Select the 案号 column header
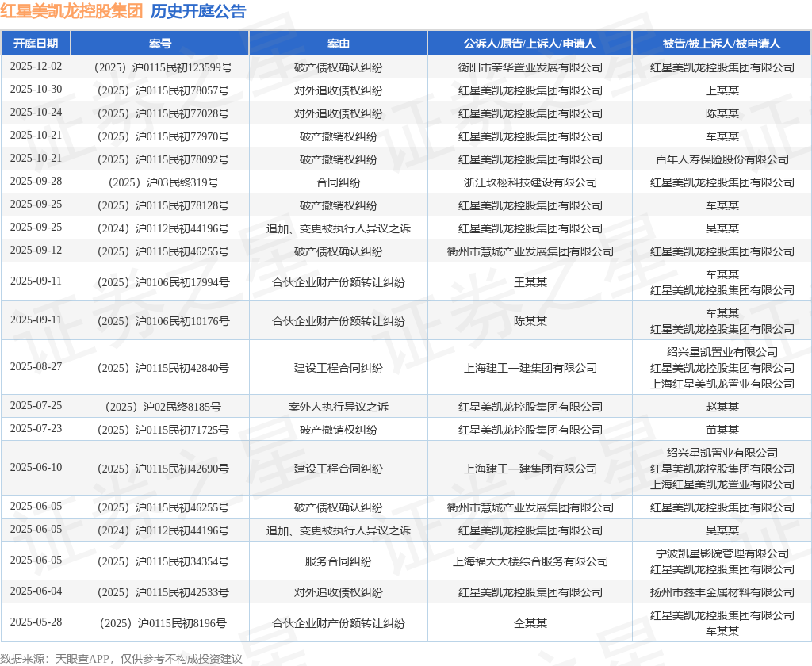 tap(160, 44)
